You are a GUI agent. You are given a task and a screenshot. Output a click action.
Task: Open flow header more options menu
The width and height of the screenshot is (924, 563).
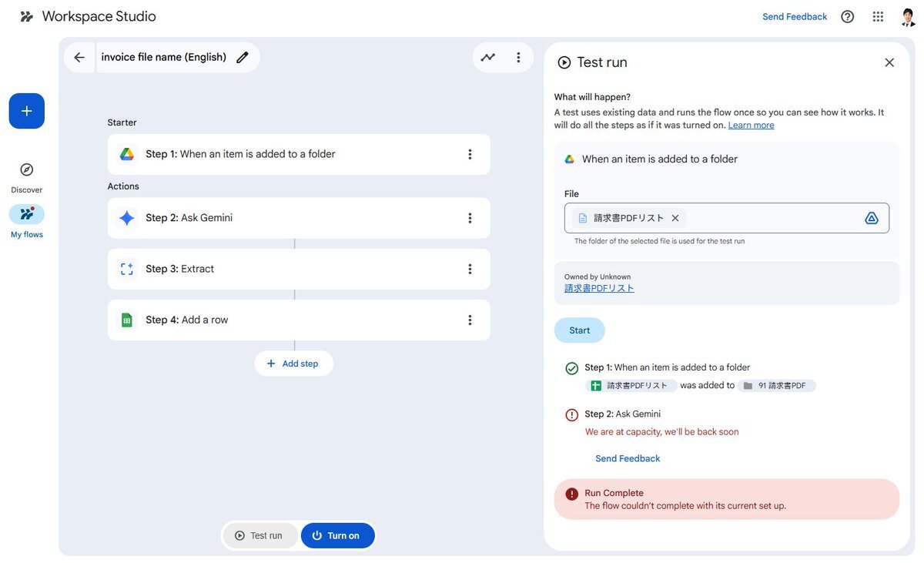tap(519, 58)
